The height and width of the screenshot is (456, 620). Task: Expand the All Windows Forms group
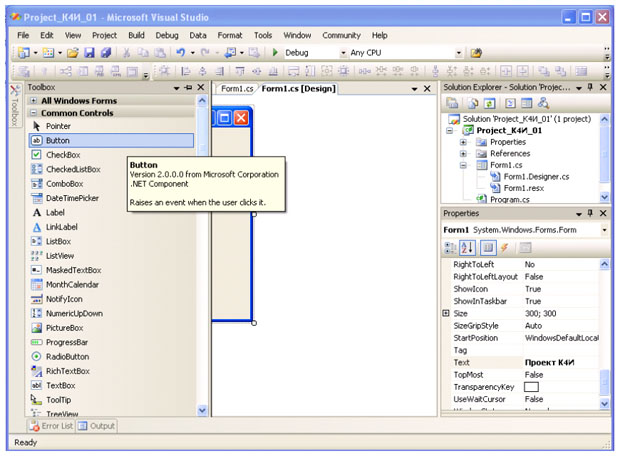(34, 100)
